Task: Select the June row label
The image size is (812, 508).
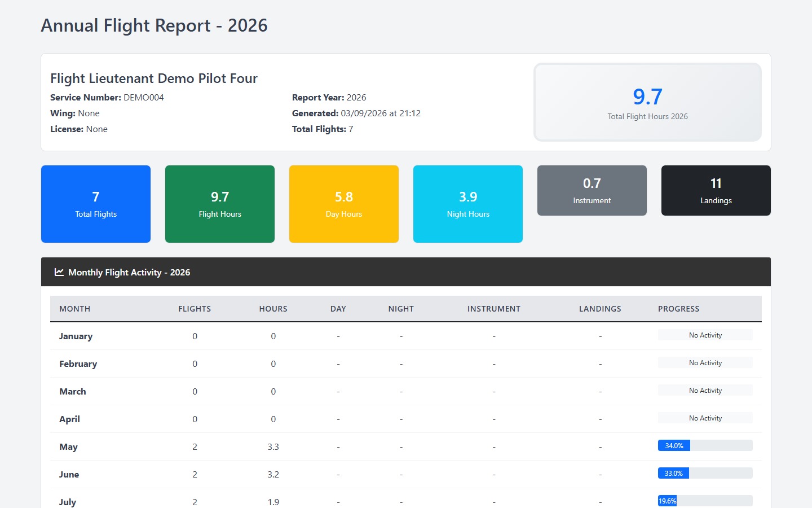Action: 69,474
